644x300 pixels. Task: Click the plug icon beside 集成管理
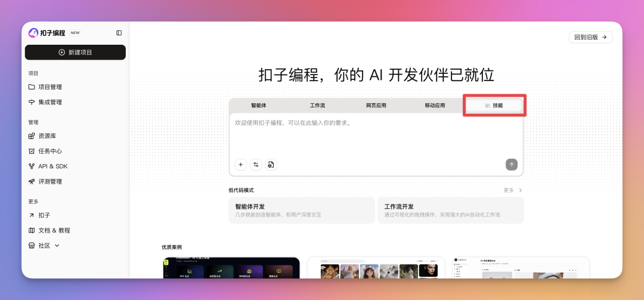[x=32, y=103]
